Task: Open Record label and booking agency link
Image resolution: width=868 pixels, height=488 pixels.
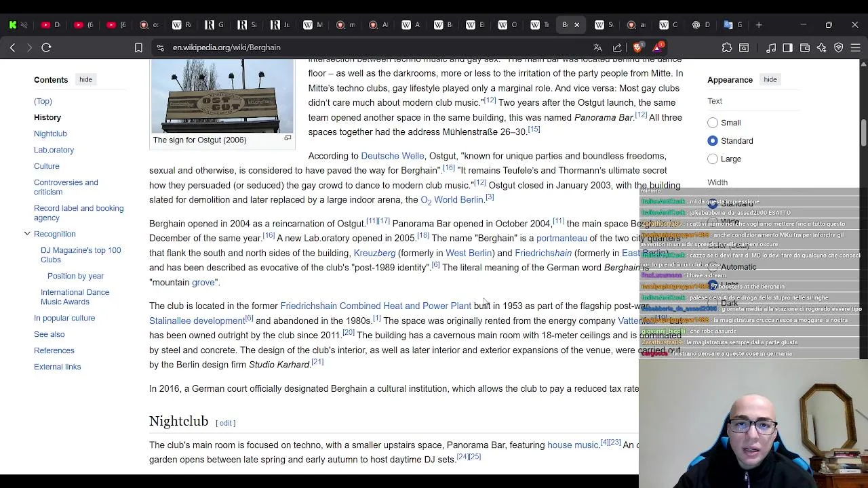Action: click(x=79, y=213)
